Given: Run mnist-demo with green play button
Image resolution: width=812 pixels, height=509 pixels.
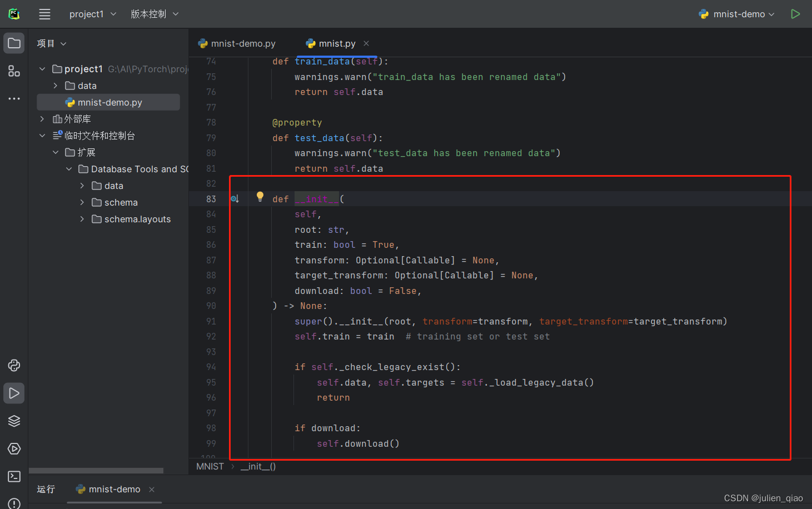Looking at the screenshot, I should 795,14.
